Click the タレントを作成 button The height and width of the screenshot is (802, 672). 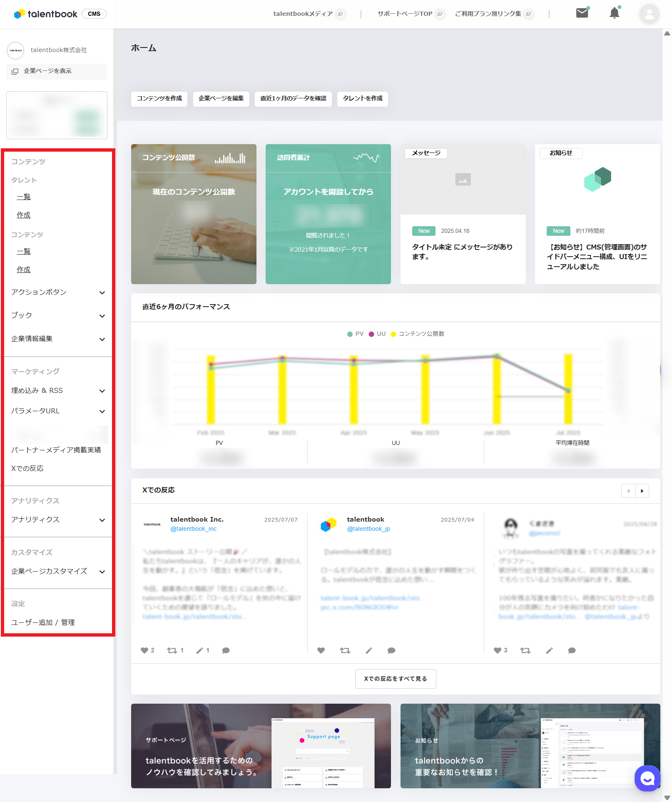pyautogui.click(x=363, y=99)
